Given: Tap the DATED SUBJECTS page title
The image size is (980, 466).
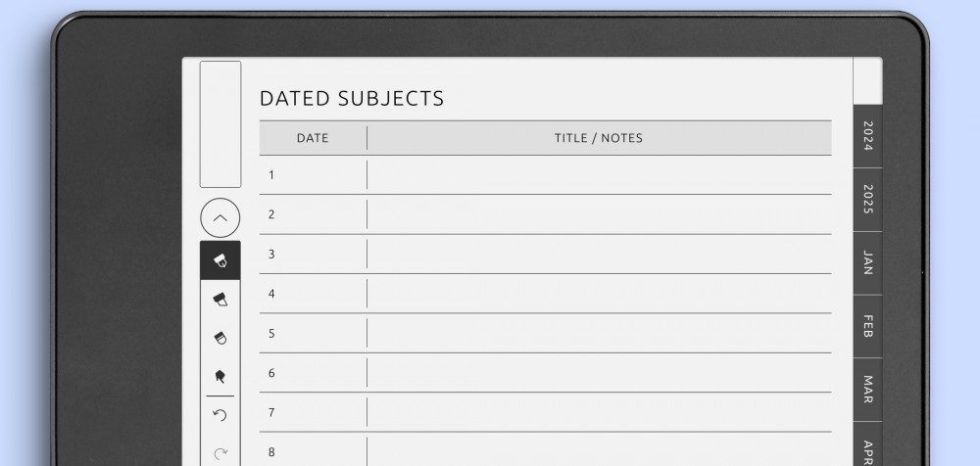Looking at the screenshot, I should tap(352, 99).
